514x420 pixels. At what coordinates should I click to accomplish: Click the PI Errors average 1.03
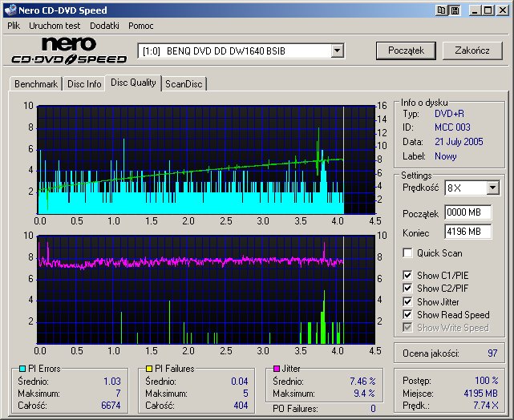pyautogui.click(x=112, y=382)
